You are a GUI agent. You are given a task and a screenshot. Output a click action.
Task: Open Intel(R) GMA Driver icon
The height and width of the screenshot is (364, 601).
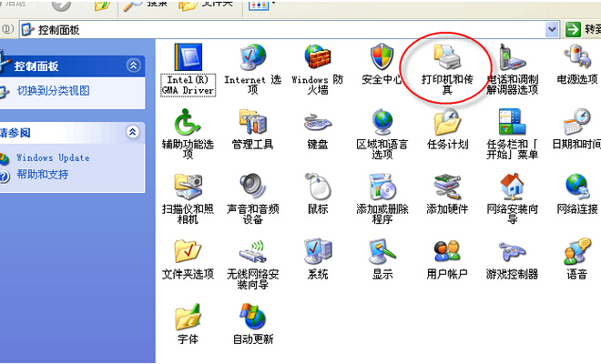pyautogui.click(x=188, y=59)
